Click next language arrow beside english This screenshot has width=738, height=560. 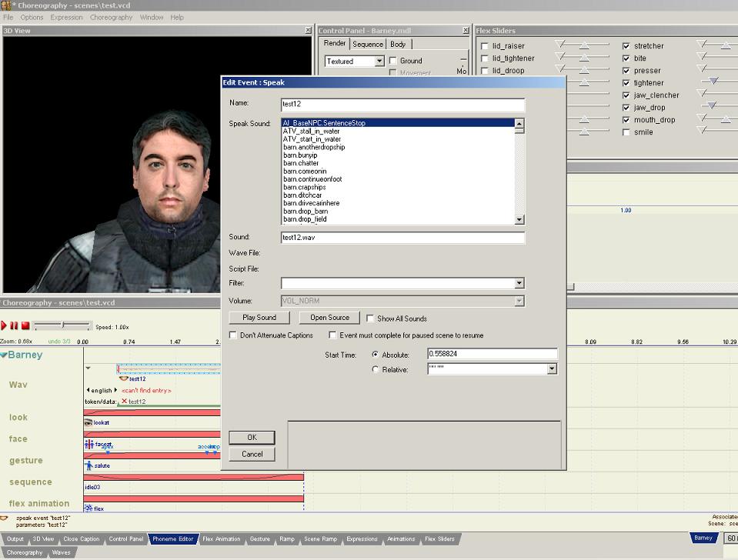pos(115,390)
